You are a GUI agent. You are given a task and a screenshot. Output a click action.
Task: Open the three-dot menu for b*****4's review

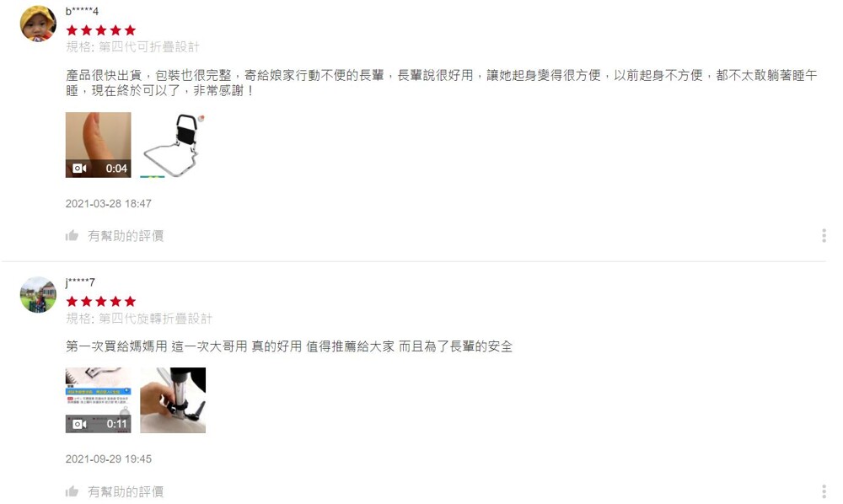[x=824, y=235]
